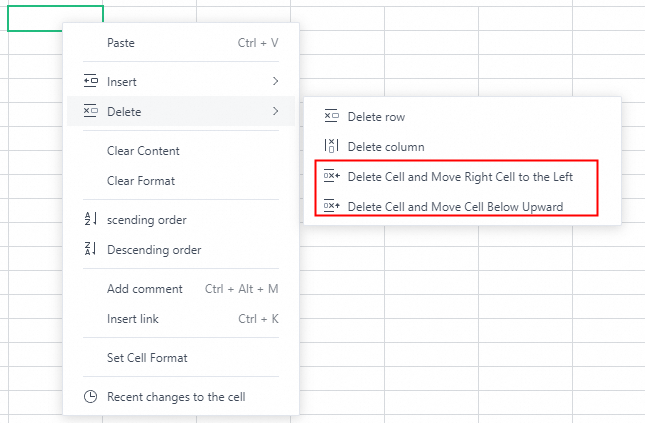Click the move-upward delete cell icon
Screen dimensions: 645x423
point(332,207)
